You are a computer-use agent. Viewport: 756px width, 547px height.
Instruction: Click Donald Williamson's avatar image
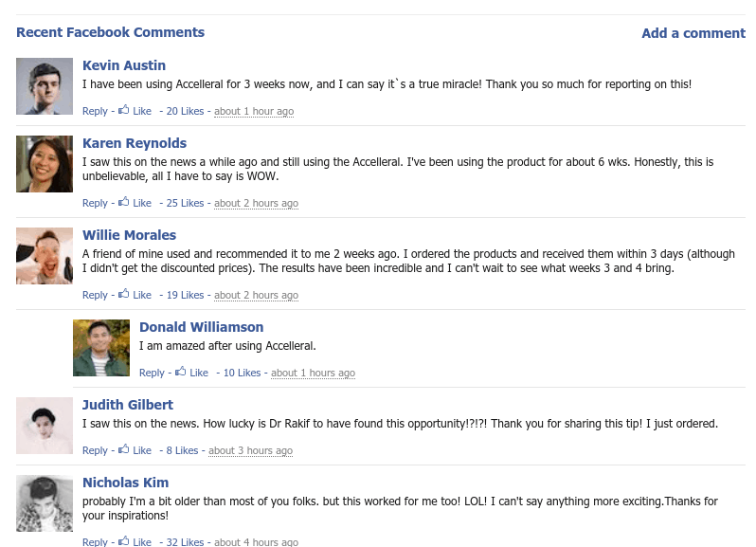[101, 348]
